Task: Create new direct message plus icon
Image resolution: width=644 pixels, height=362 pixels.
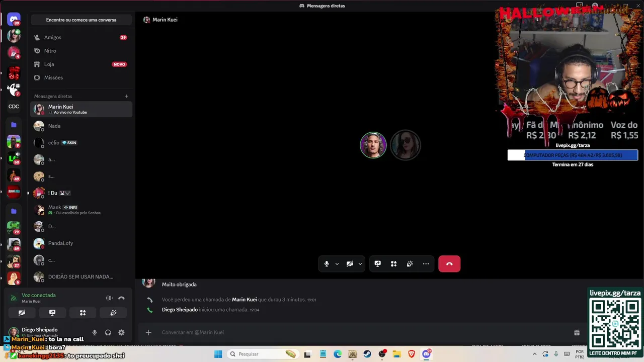Action: (x=126, y=96)
